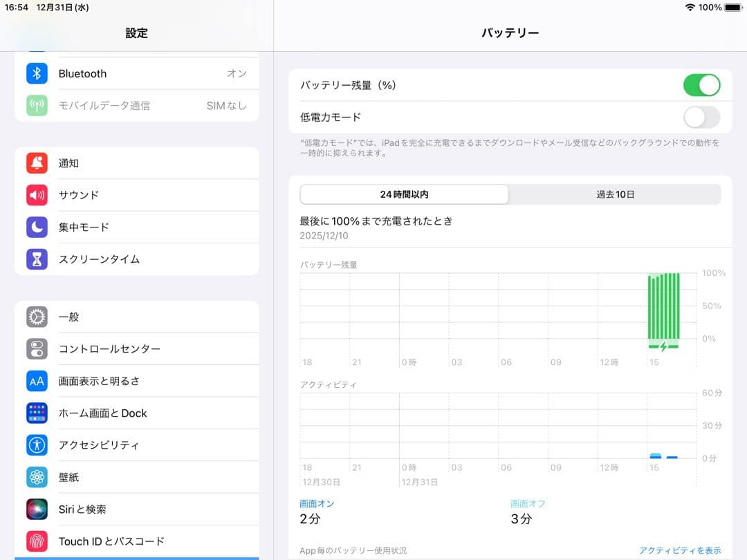Open ホーム画面と Dock settings
Image resolution: width=747 pixels, height=560 pixels.
[137, 413]
